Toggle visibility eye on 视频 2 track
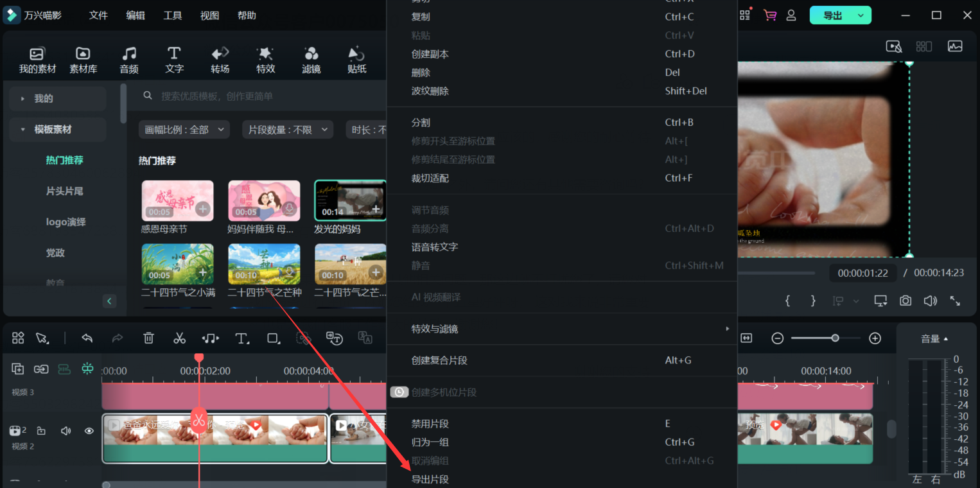Image resolution: width=980 pixels, height=488 pixels. [x=89, y=431]
